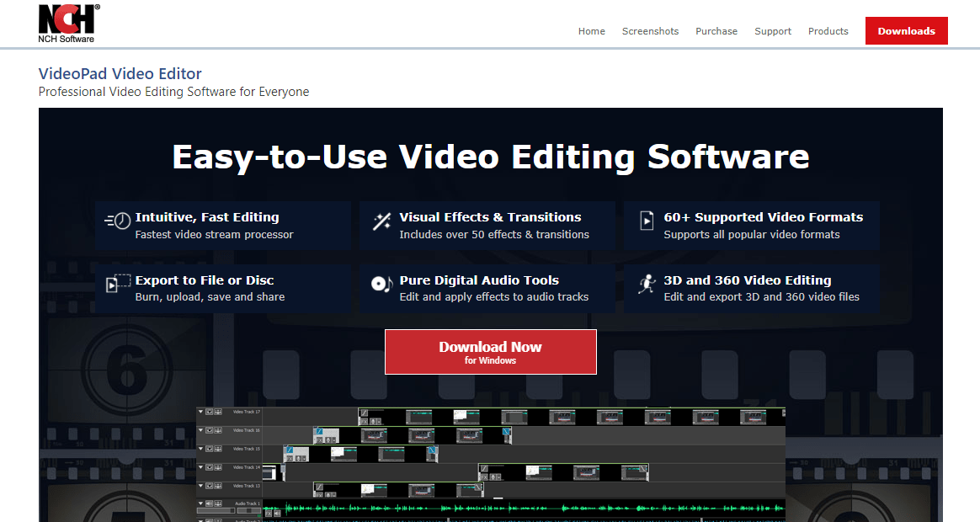The image size is (980, 522).
Task: Hide Video Track 16 using its eye icon
Action: (210, 430)
